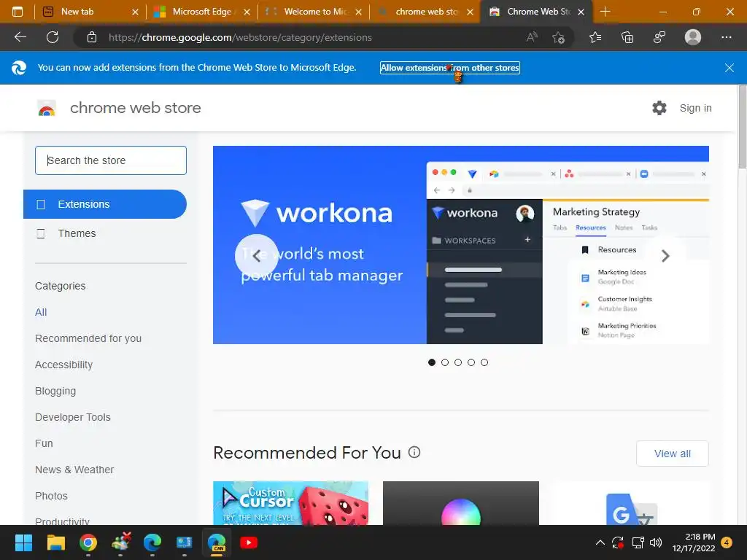Open the Custom Cursor extension card
Screen dimensions: 747x560
290,503
